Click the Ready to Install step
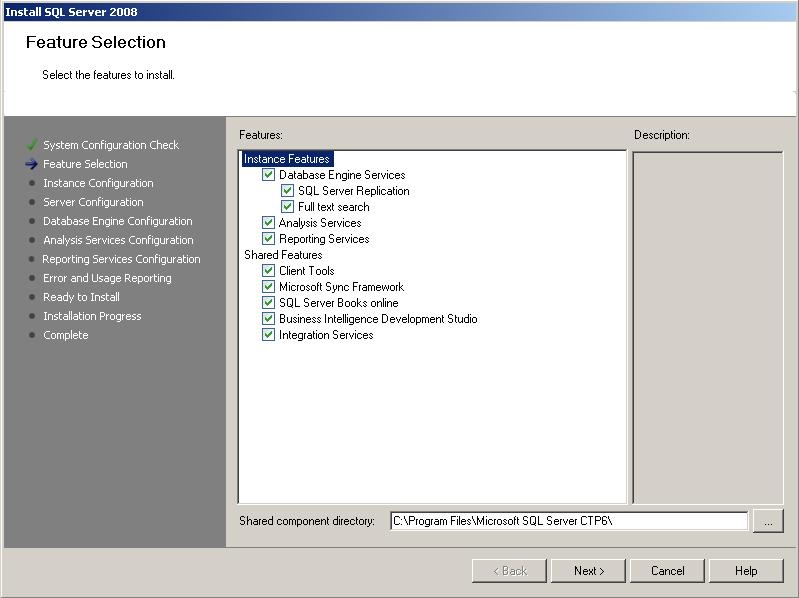 (82, 297)
